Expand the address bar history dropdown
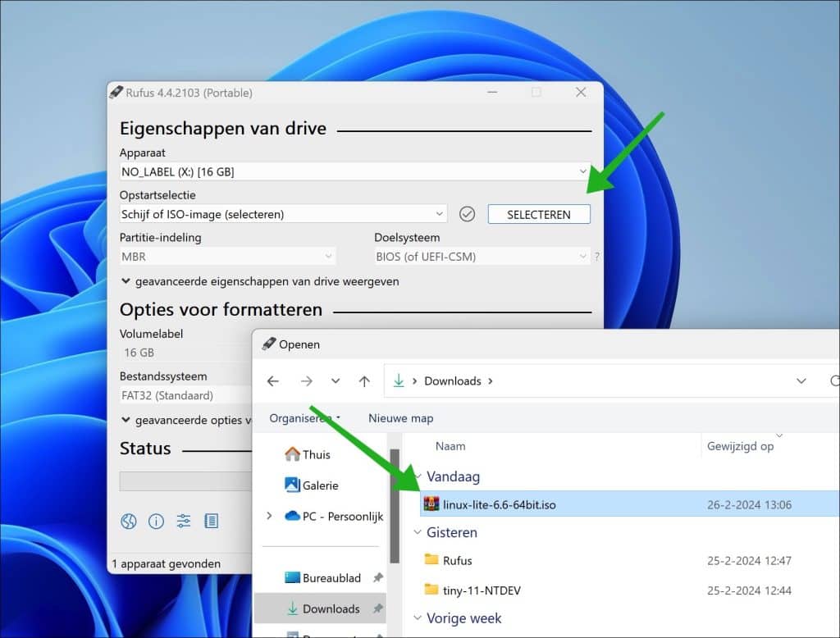The height and width of the screenshot is (638, 840). (801, 381)
